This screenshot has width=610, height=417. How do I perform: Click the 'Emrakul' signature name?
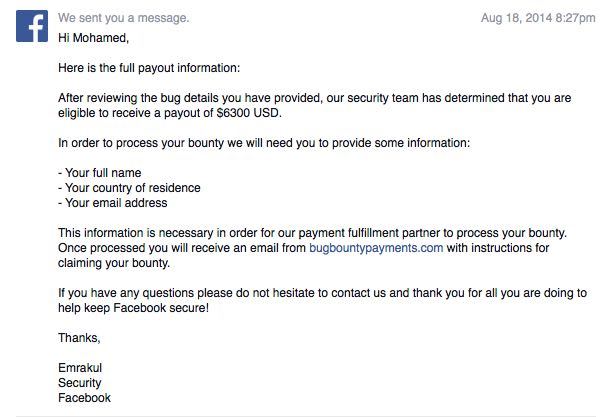pos(80,368)
